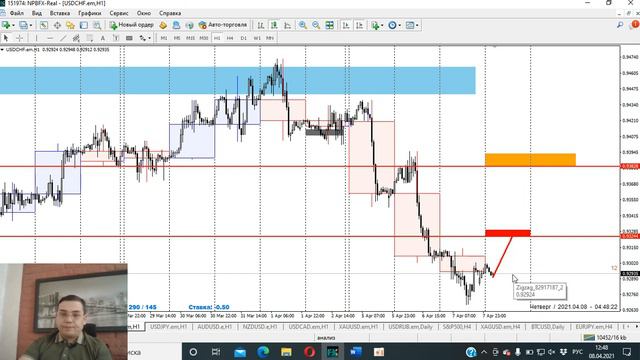Screen dimensions: 640x360
Task: Switch timeframe to M15
Action: coord(190,38)
